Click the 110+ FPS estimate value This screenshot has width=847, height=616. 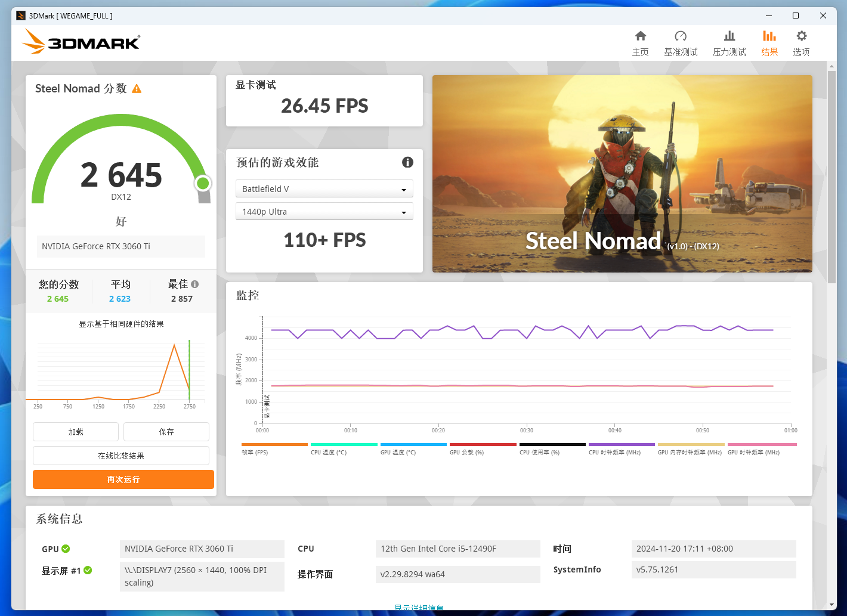point(324,240)
